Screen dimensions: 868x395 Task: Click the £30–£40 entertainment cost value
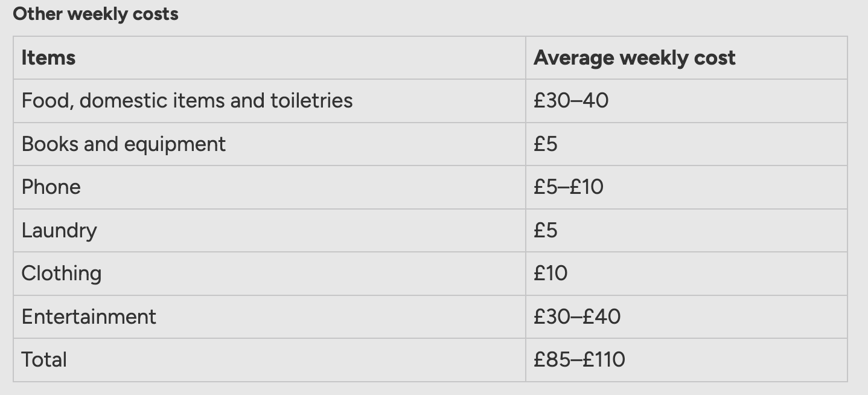[x=577, y=316]
